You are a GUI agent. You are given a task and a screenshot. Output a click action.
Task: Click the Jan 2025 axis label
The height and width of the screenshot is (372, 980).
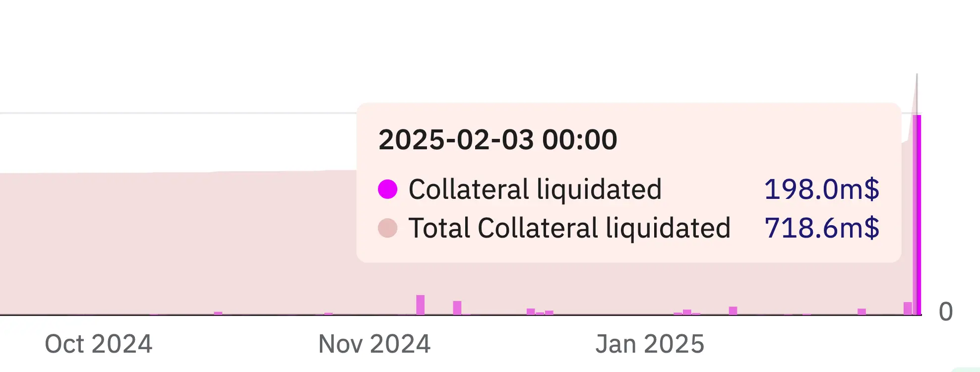(650, 344)
